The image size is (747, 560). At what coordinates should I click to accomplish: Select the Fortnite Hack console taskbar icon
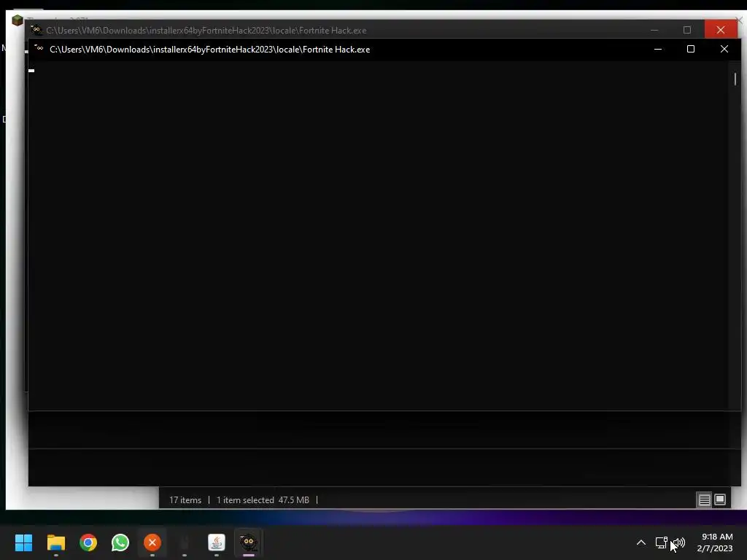coord(249,542)
